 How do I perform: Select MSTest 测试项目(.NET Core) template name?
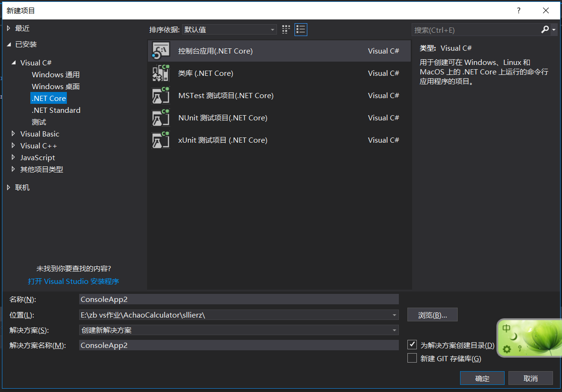pos(226,95)
